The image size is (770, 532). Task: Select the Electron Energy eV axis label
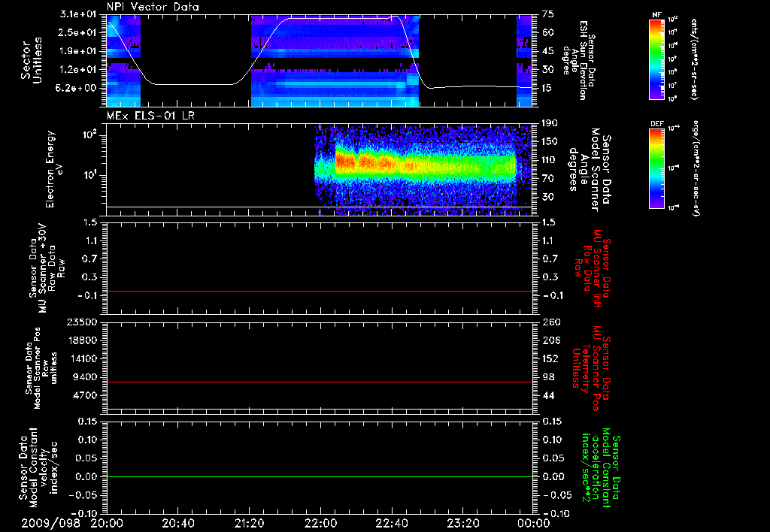[53, 169]
